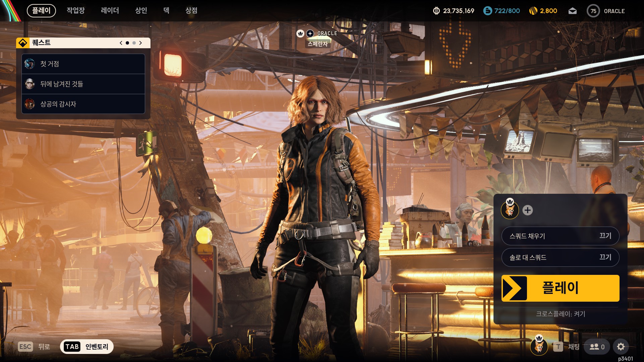Switch to the 상점 tab

tap(191, 10)
